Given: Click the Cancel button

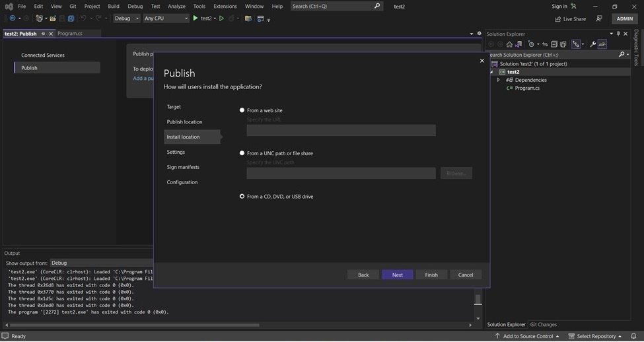Looking at the screenshot, I should coord(466,275).
